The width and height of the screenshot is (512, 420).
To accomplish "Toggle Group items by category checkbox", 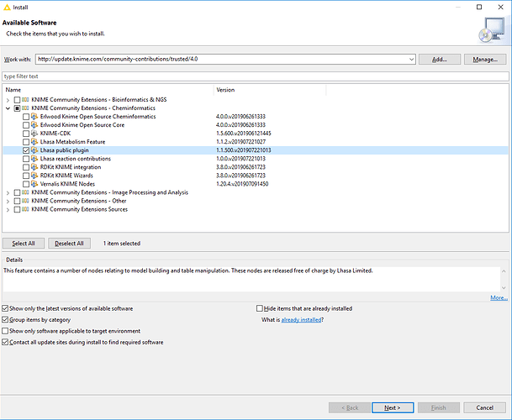I will pos(7,320).
